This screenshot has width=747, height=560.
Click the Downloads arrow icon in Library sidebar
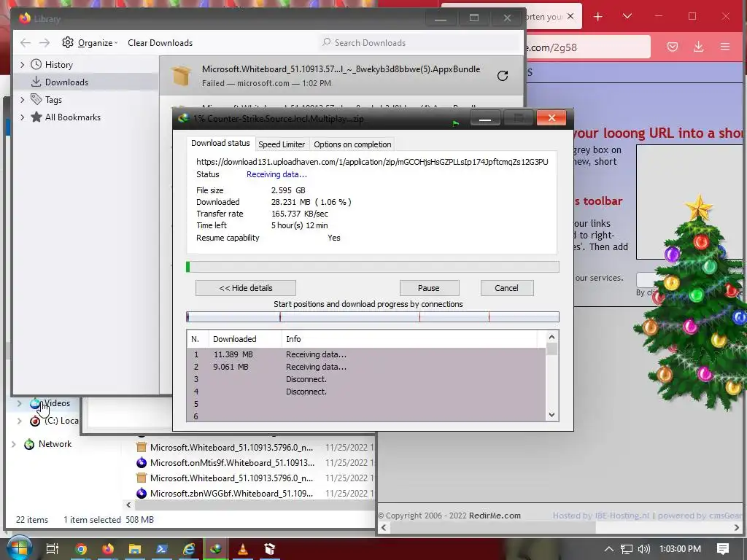[36, 82]
